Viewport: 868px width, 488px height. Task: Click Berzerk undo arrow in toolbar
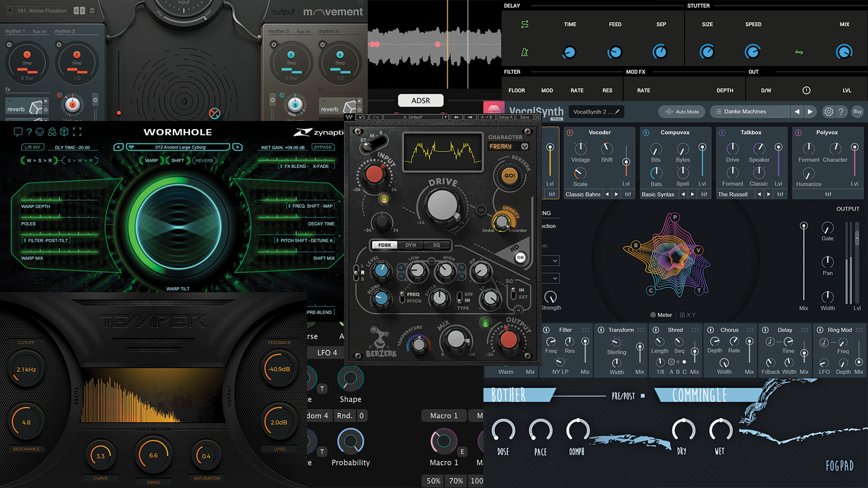362,117
